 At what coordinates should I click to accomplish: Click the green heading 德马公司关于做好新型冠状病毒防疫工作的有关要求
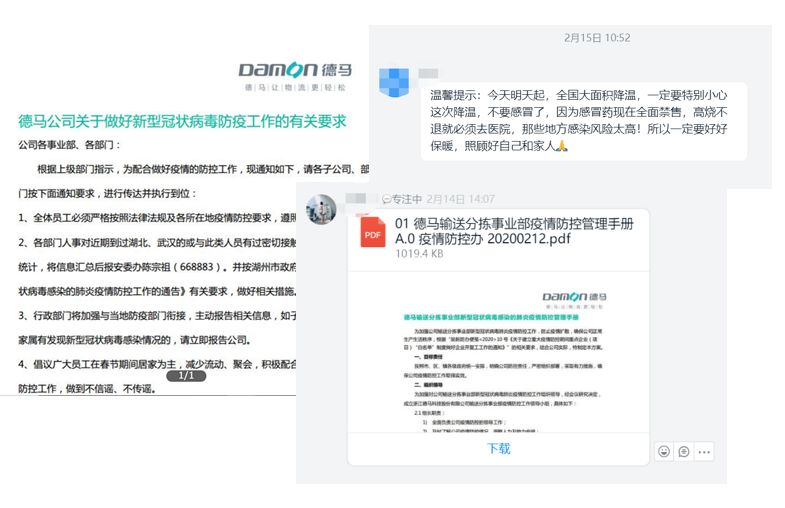182,121
